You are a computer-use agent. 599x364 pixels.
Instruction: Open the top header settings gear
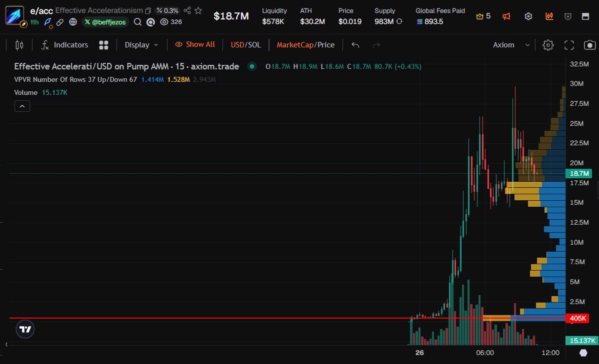click(528, 16)
